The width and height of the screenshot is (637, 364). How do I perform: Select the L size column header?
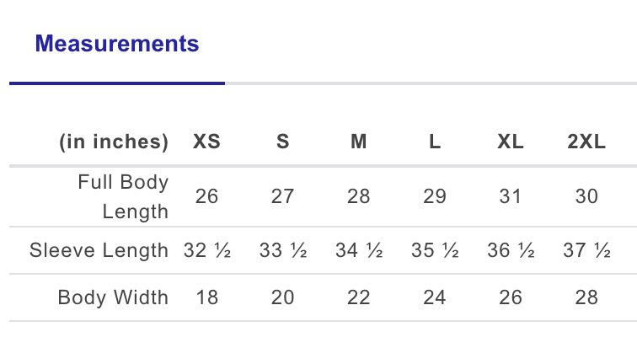pos(435,142)
